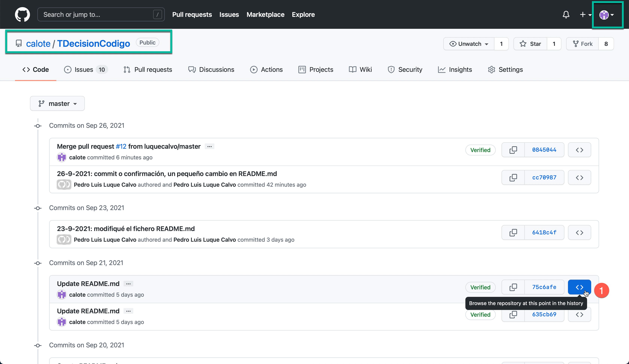This screenshot has width=629, height=364.
Task: Open commit 75c6afe
Action: coord(544,287)
